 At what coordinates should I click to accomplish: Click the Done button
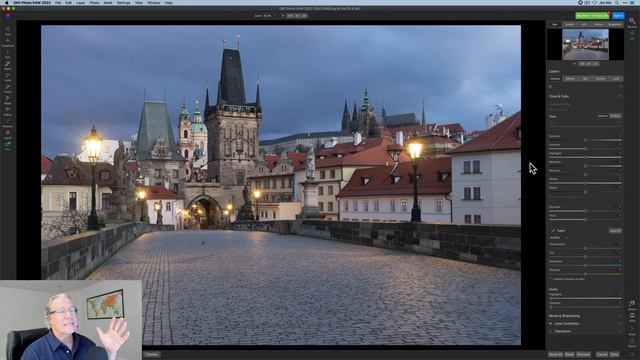614,354
